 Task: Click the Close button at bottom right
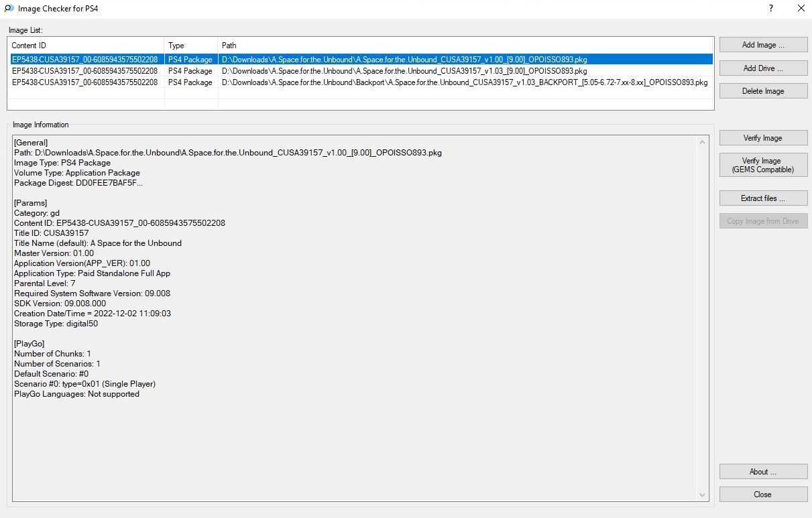click(763, 495)
